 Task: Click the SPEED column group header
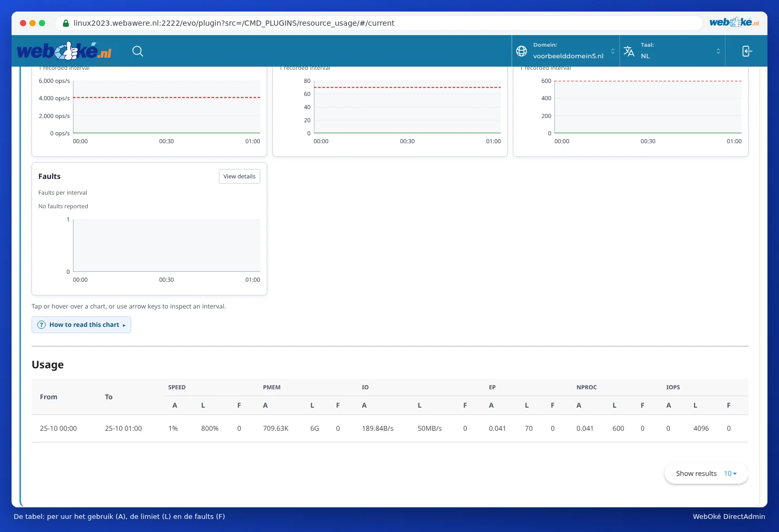(177, 387)
